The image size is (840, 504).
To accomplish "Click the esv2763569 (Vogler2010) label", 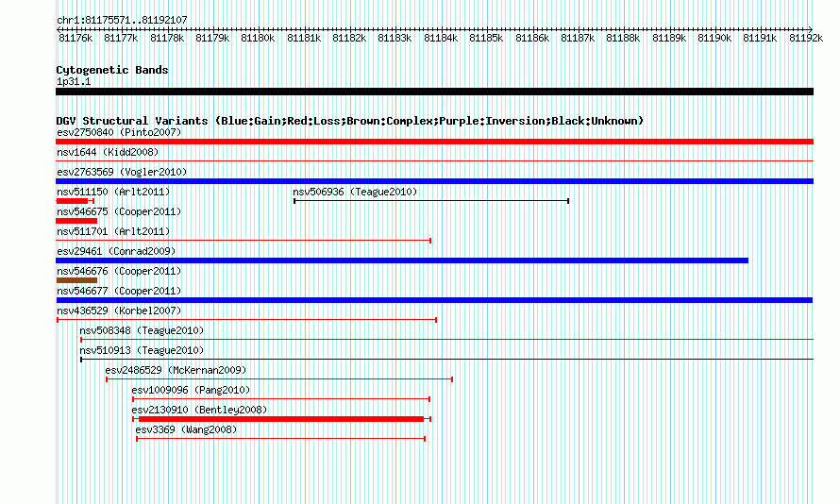I will click(122, 172).
